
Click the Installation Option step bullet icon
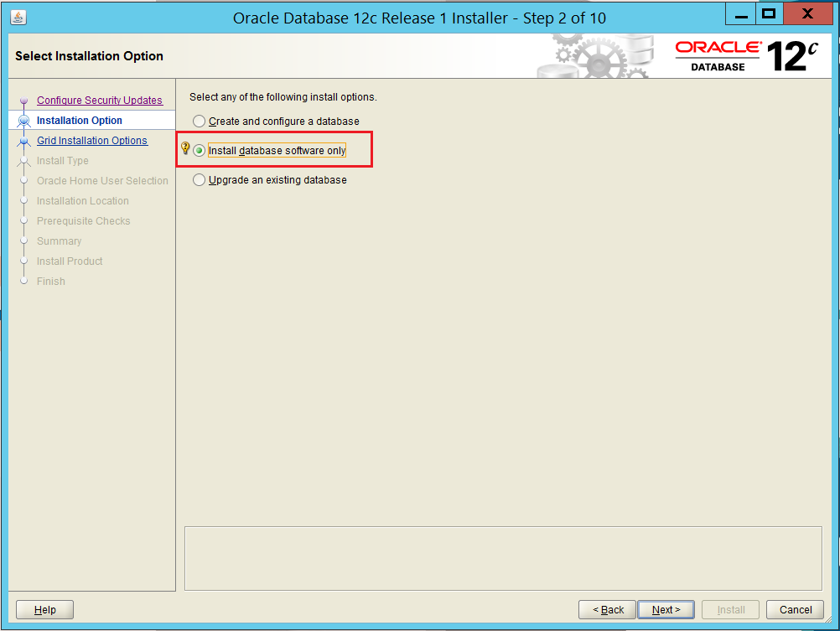click(23, 121)
